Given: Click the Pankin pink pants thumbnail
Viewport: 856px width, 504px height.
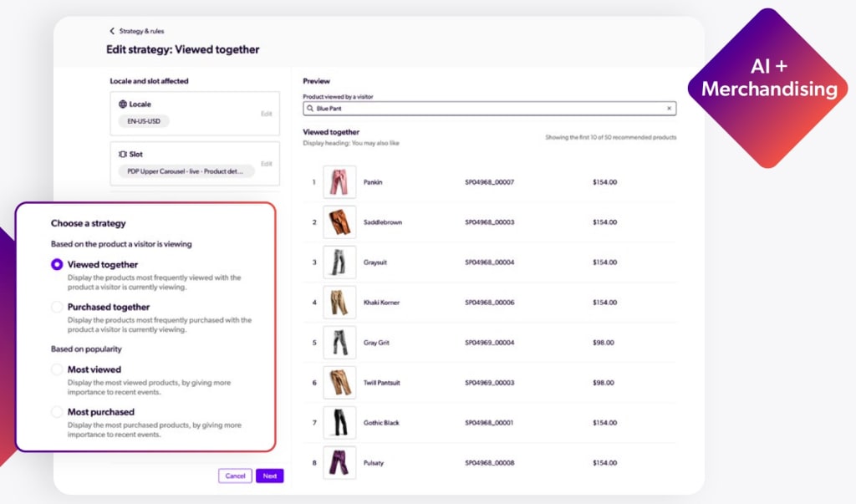Looking at the screenshot, I should (339, 182).
